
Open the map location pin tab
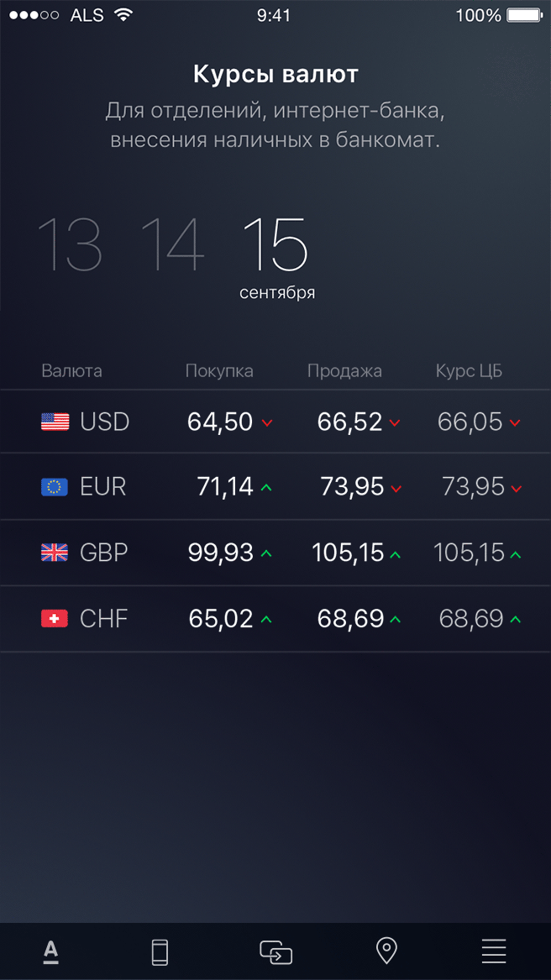point(386,951)
